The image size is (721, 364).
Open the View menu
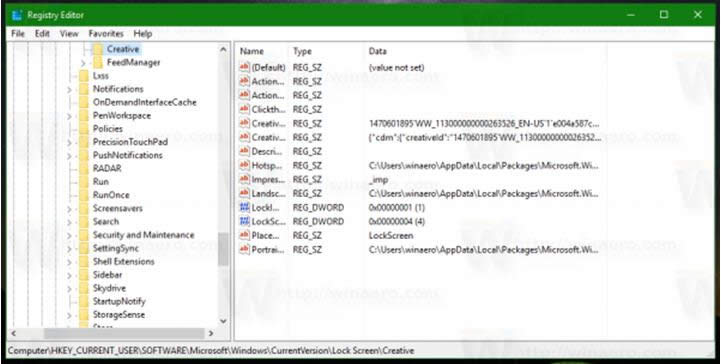pos(69,34)
